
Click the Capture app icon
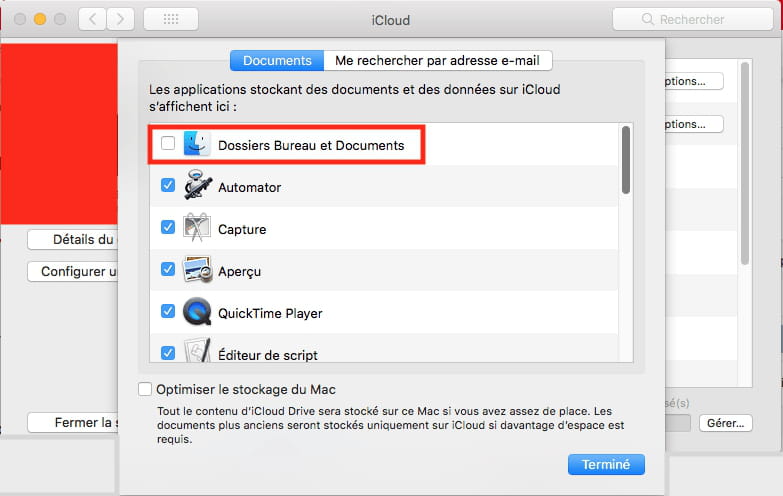click(197, 229)
